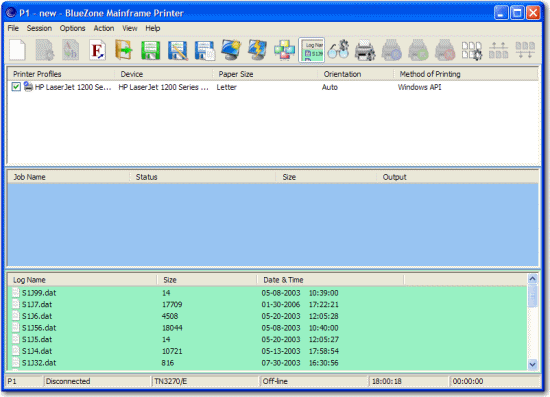
Task: Click the monitor with lightning bolt icon
Action: (257, 50)
